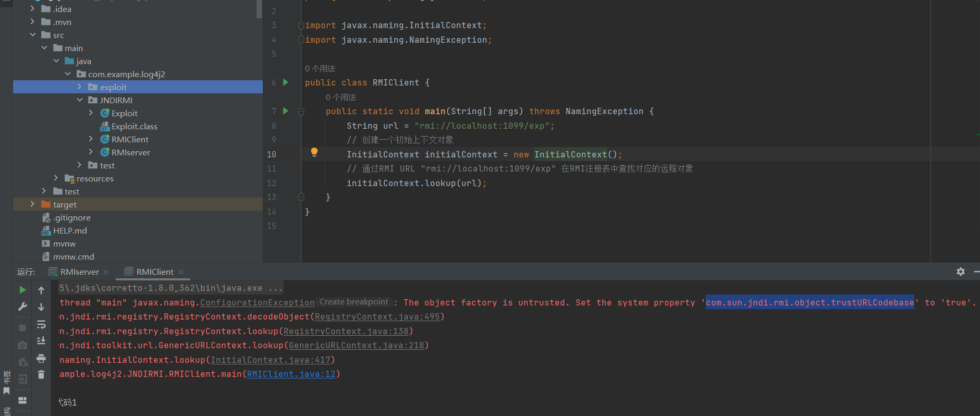This screenshot has height=416, width=980.
Task: Click the print console output icon
Action: (x=41, y=358)
